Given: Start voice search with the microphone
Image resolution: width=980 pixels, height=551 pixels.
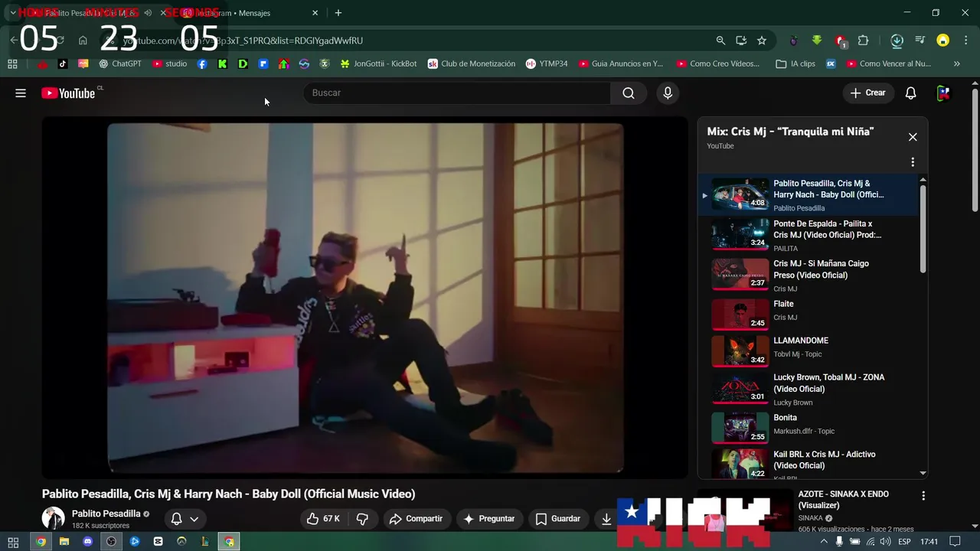Looking at the screenshot, I should point(668,93).
